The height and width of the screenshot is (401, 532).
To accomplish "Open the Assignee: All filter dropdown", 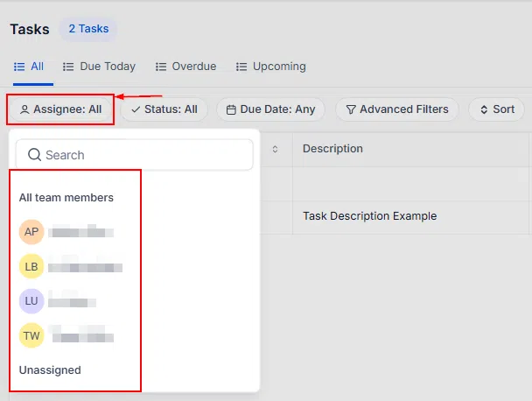I will pos(60,109).
